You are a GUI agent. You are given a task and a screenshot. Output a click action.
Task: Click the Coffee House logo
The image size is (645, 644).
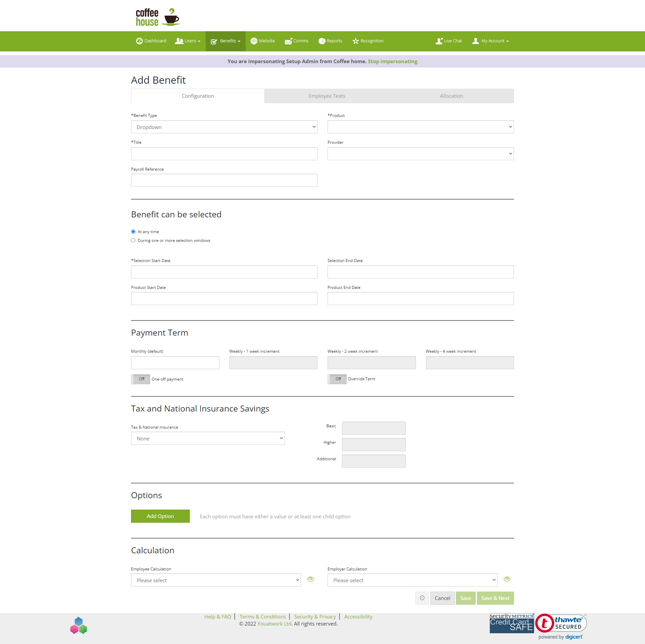tap(158, 17)
